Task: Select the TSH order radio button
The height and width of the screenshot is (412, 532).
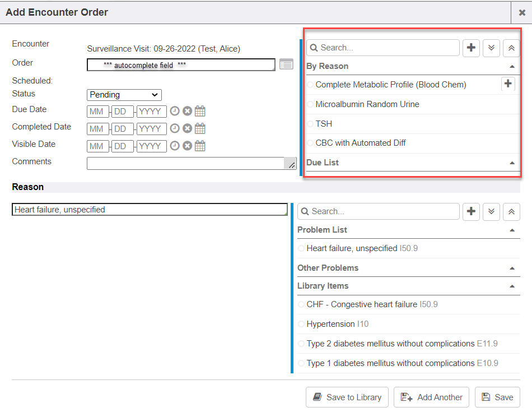Action: click(311, 124)
